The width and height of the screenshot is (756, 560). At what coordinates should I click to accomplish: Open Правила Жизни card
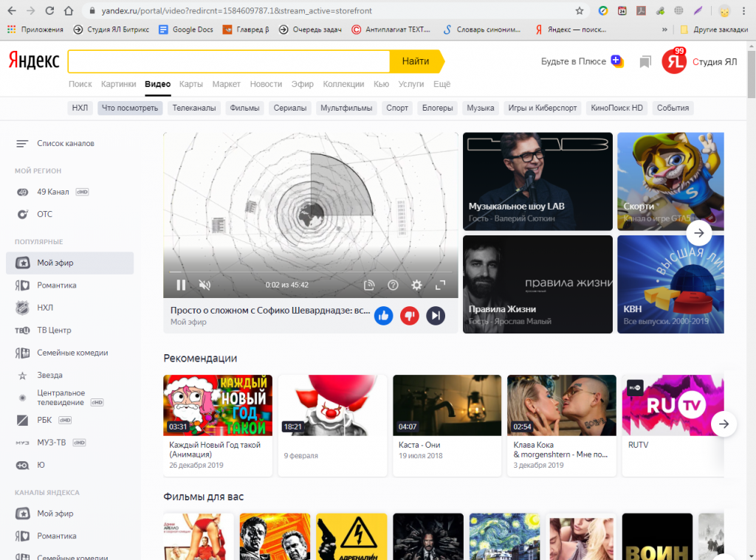coord(537,284)
